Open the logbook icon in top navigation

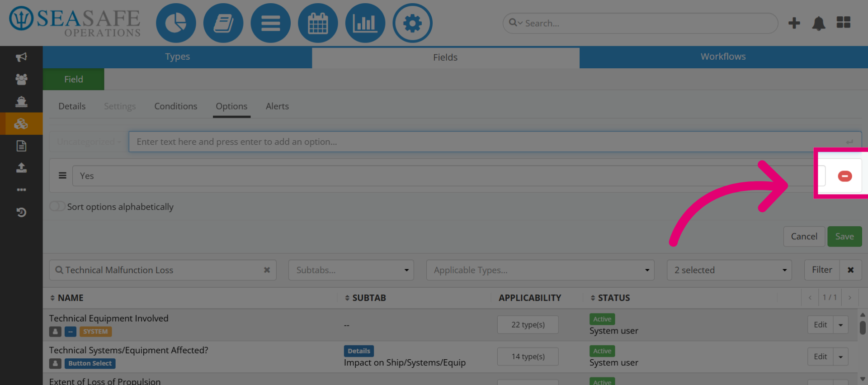(223, 23)
